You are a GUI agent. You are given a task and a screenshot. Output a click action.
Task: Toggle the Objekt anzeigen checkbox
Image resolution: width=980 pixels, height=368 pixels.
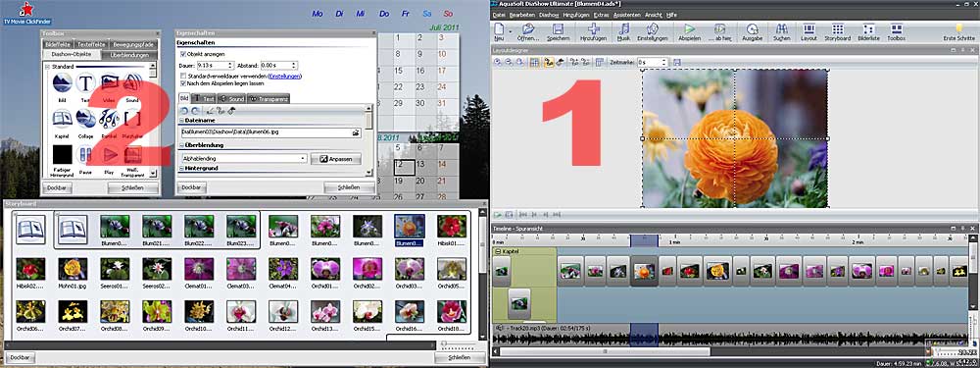tap(183, 54)
